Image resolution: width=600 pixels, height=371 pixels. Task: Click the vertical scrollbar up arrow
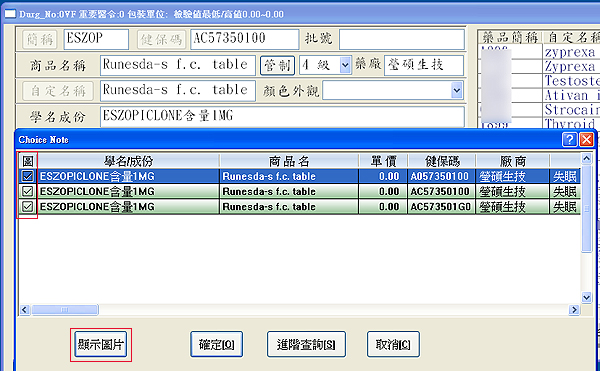click(x=586, y=158)
